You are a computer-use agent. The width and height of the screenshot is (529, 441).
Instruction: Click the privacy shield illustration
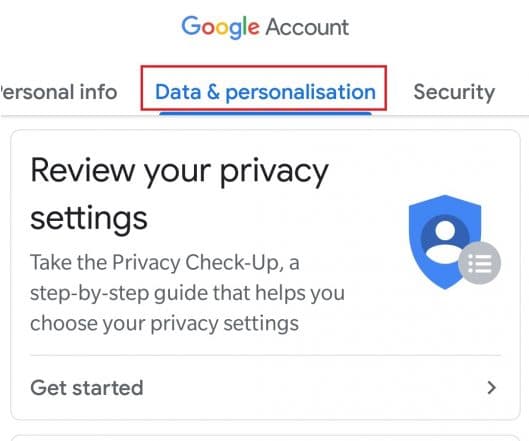454,242
